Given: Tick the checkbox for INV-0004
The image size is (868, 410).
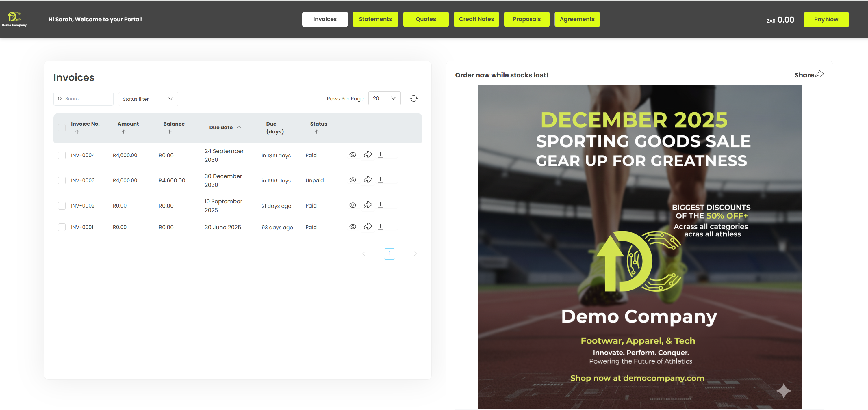Looking at the screenshot, I should point(62,155).
